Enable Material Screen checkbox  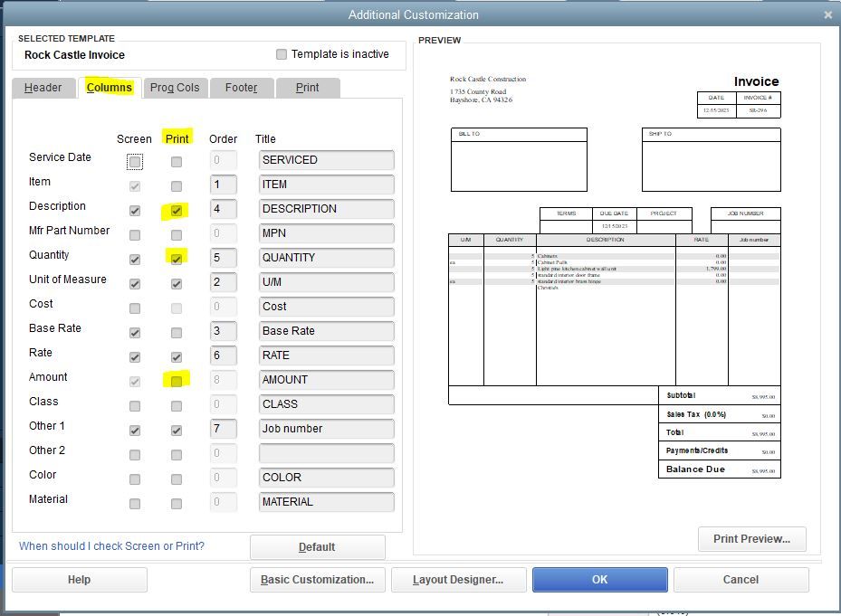[x=135, y=504]
